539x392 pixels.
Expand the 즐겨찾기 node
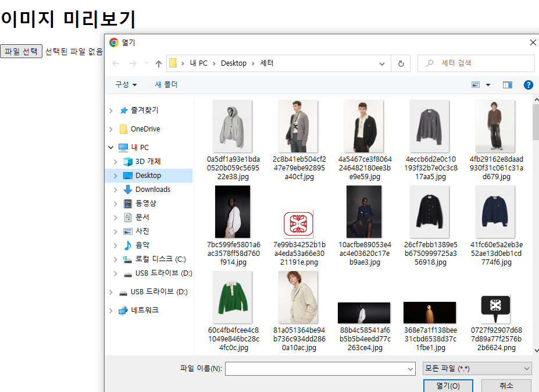pyautogui.click(x=110, y=111)
